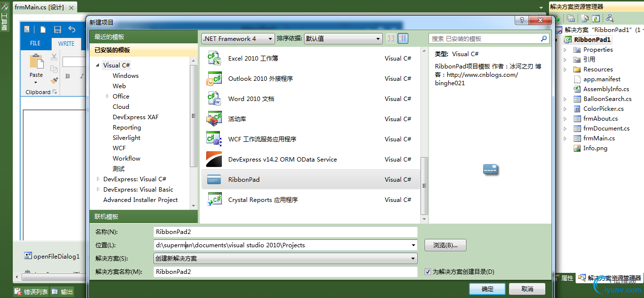Open the 输出 tab at the bottom
The height and width of the screenshot is (298, 644).
62,292
